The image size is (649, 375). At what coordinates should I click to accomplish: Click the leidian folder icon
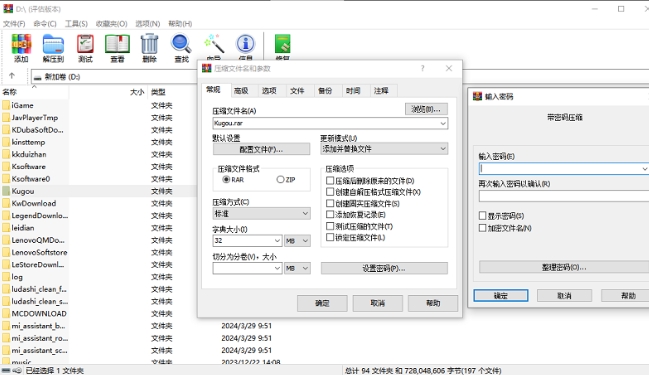click(x=6, y=228)
